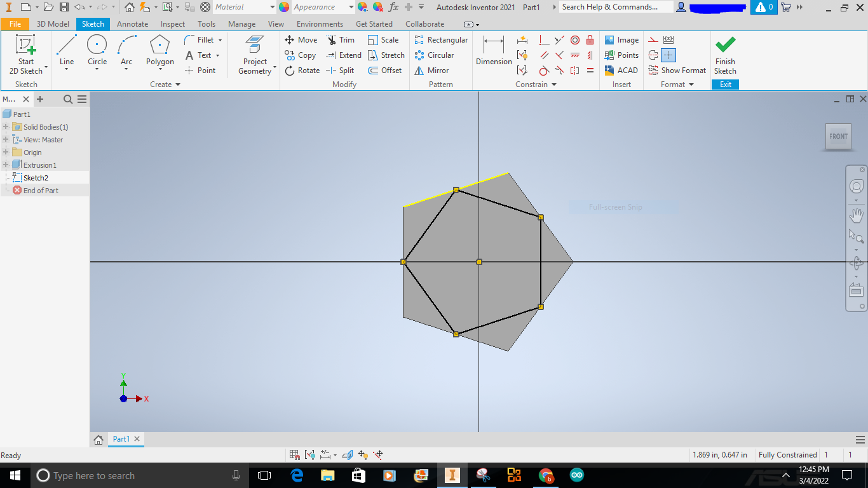
Task: Click the Extend tool
Action: [x=344, y=55]
